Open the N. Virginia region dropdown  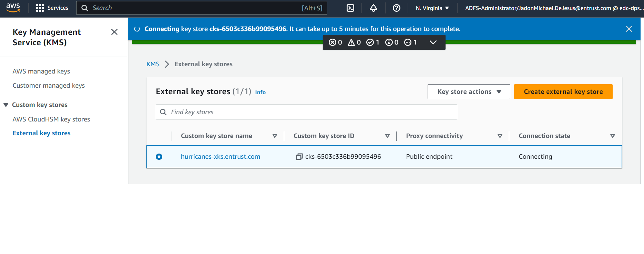click(432, 8)
